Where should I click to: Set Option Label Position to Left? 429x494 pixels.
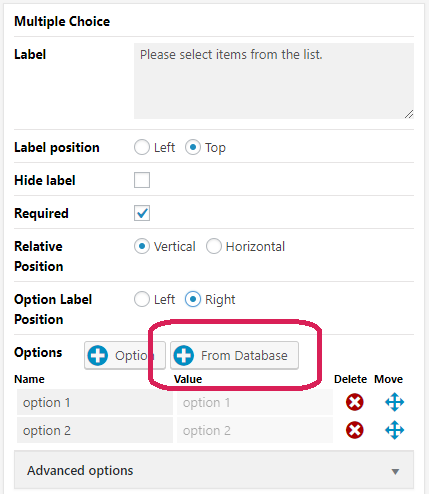[x=142, y=299]
